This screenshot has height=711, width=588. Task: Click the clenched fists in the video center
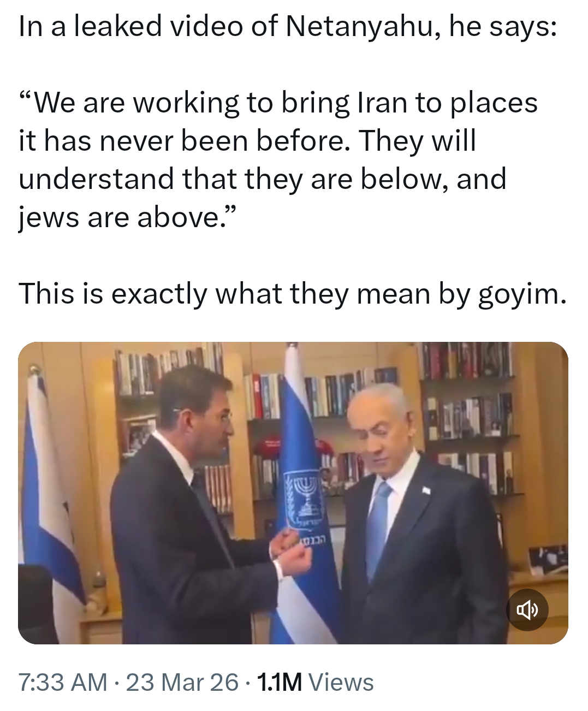(x=291, y=552)
